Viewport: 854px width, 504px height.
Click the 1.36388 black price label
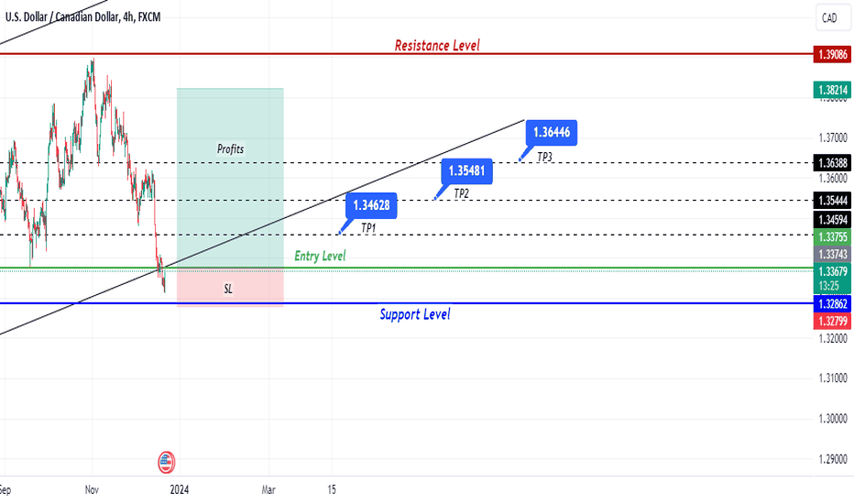(832, 163)
